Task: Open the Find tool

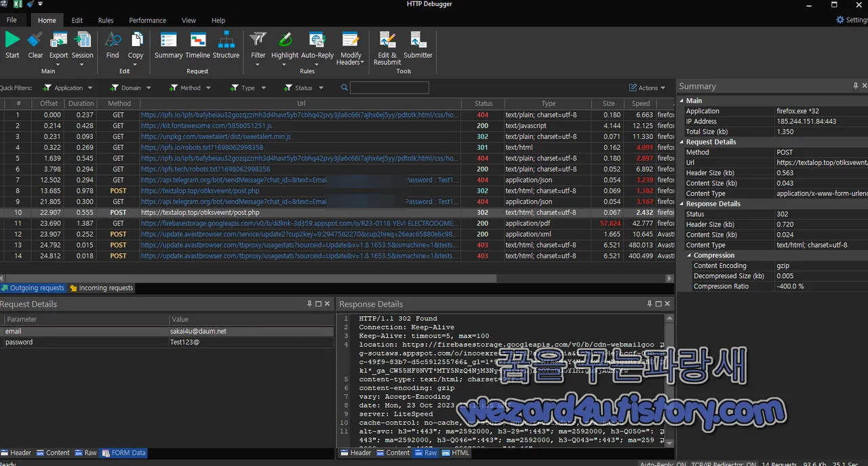Action: point(112,47)
